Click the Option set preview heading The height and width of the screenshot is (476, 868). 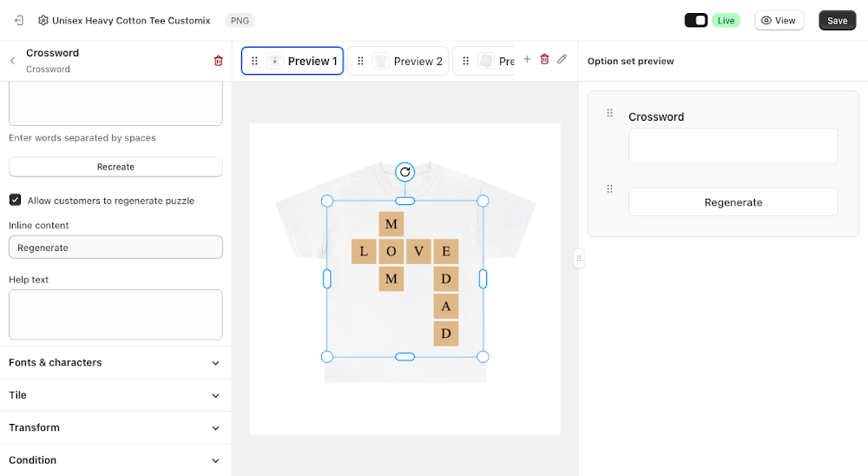[630, 61]
